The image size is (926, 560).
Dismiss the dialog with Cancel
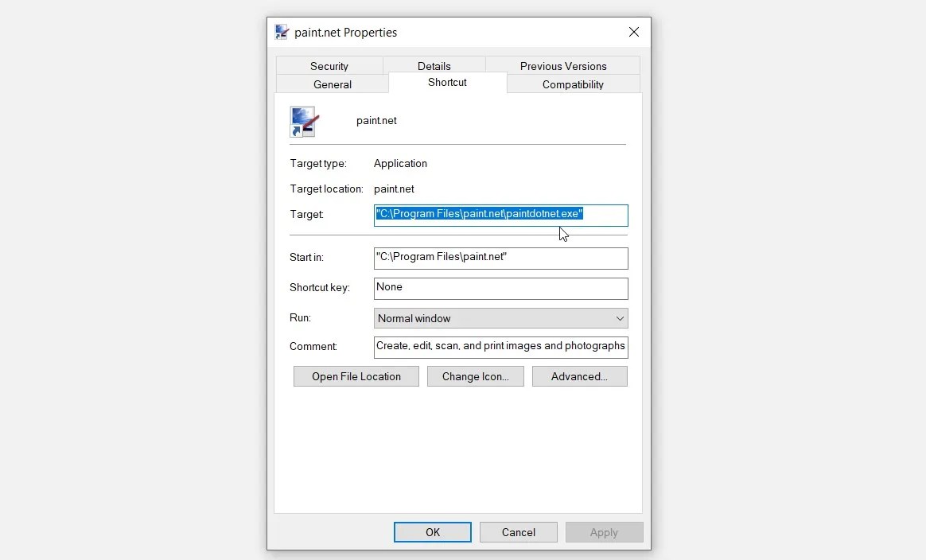518,532
